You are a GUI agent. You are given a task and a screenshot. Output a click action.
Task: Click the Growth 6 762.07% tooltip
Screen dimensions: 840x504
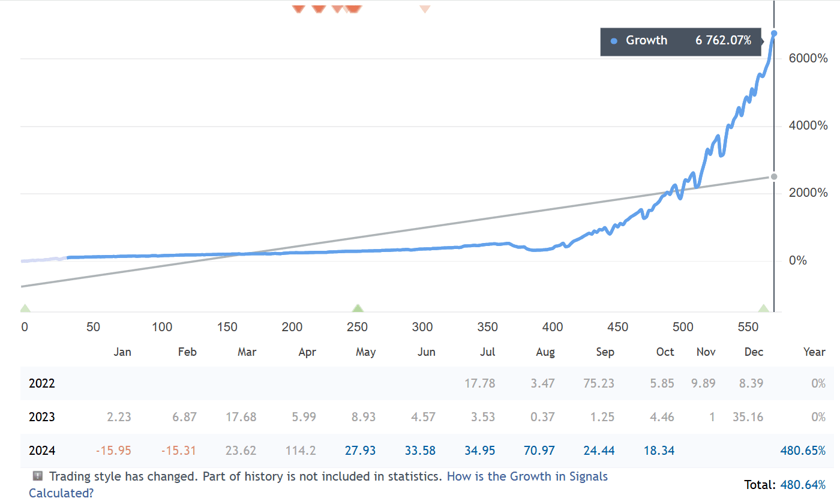coord(680,41)
